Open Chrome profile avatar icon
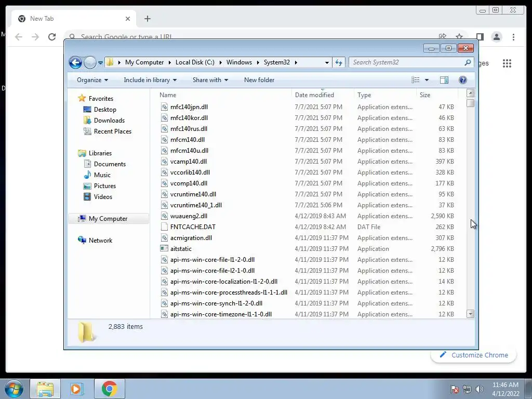 coord(496,37)
